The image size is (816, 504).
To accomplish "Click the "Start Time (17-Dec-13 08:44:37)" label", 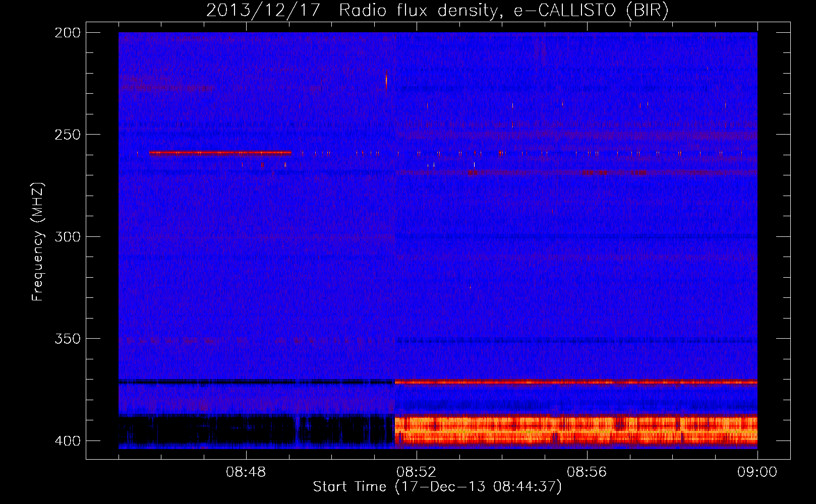I will tap(437, 487).
